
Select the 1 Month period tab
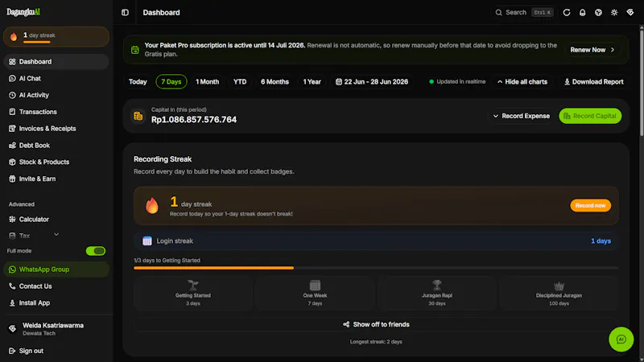coord(208,82)
